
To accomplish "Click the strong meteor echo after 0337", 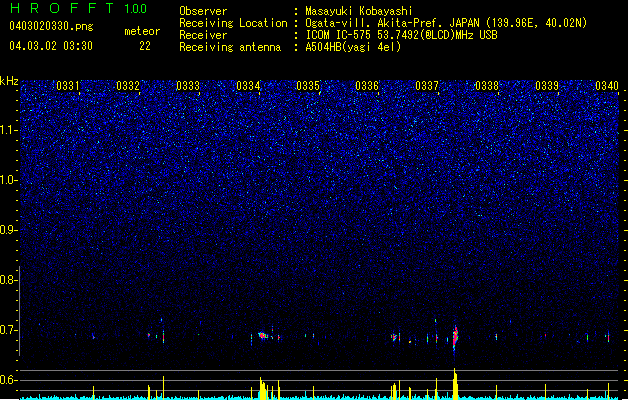I will pos(455,337).
